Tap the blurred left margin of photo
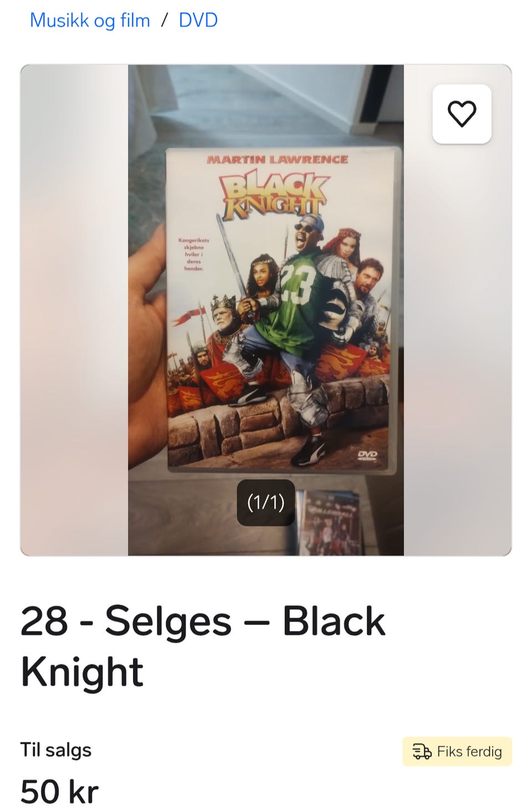532x808 pixels. (74, 310)
